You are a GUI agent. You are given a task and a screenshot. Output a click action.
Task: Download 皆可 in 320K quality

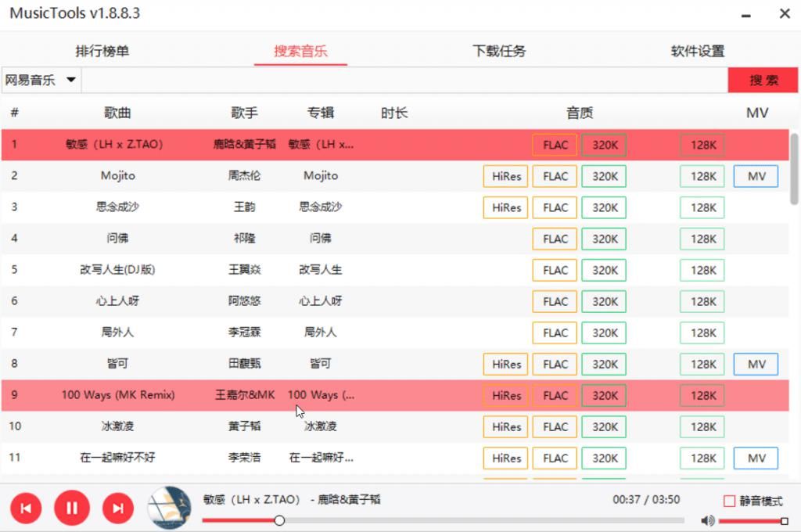click(603, 364)
